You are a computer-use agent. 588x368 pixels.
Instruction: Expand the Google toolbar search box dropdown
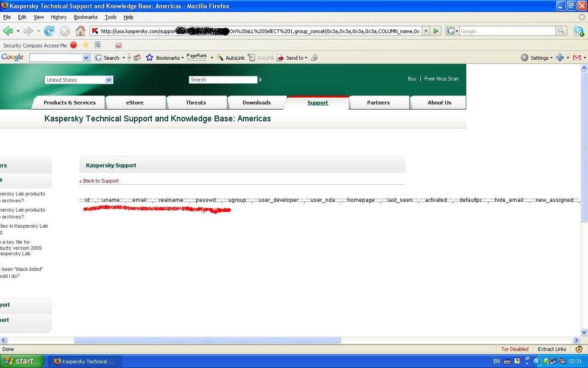(x=86, y=57)
